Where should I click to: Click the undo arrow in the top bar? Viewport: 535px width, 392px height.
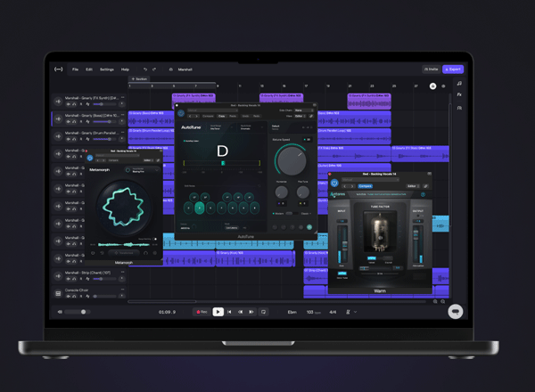coord(145,69)
